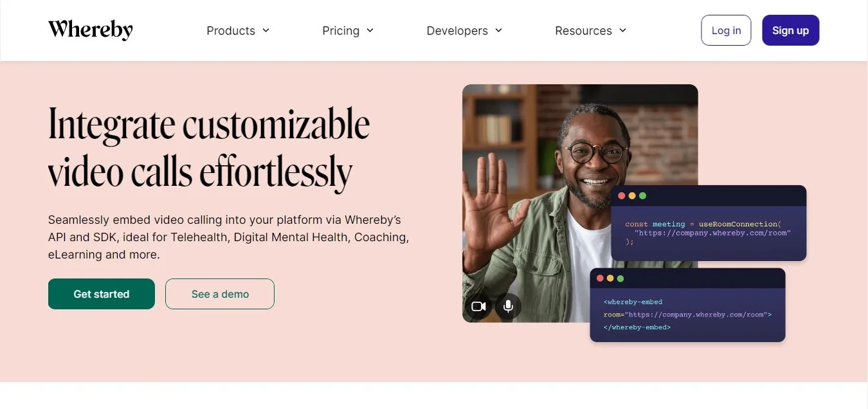
Task: Open the Products menu label
Action: [231, 31]
